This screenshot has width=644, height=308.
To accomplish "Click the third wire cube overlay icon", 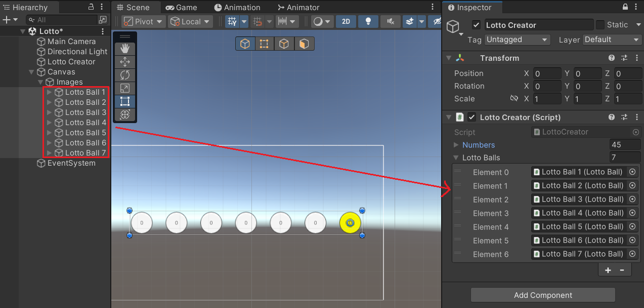I will 284,44.
